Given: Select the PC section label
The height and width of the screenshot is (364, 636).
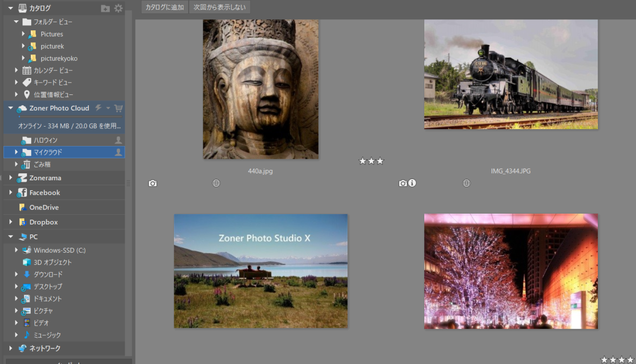Looking at the screenshot, I should (x=33, y=237).
